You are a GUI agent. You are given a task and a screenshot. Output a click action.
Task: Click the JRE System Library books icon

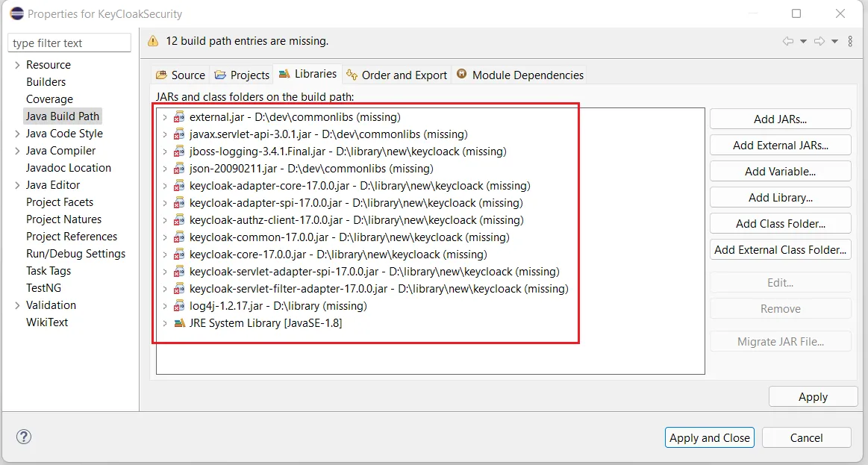pyautogui.click(x=179, y=322)
